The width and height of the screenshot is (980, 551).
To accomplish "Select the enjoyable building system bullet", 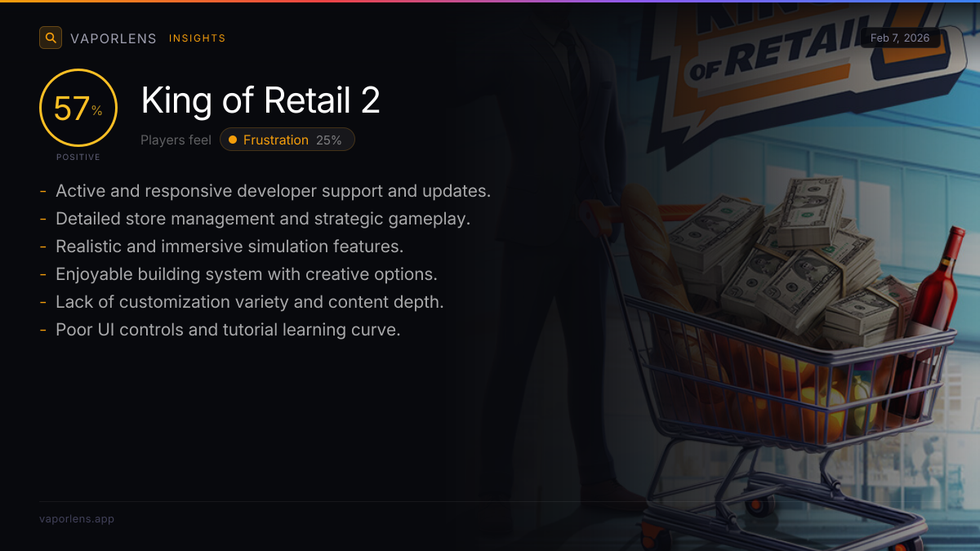I will 238,274.
